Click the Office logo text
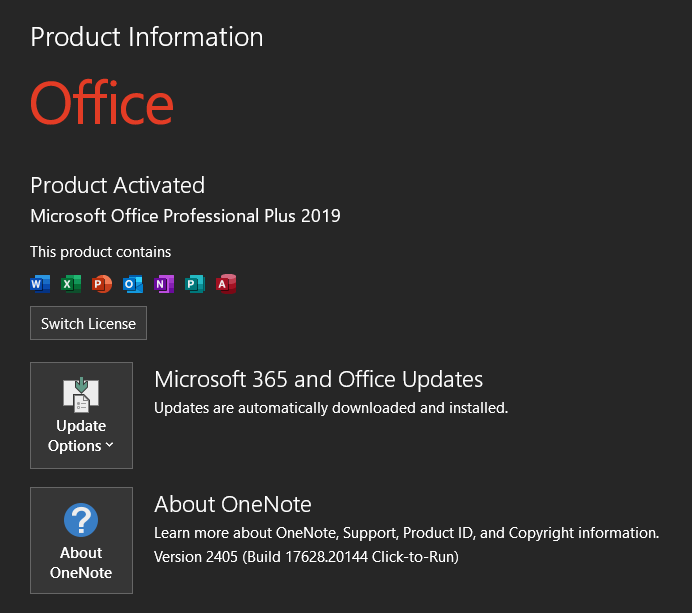Screen dimensions: 692x613 tap(102, 103)
